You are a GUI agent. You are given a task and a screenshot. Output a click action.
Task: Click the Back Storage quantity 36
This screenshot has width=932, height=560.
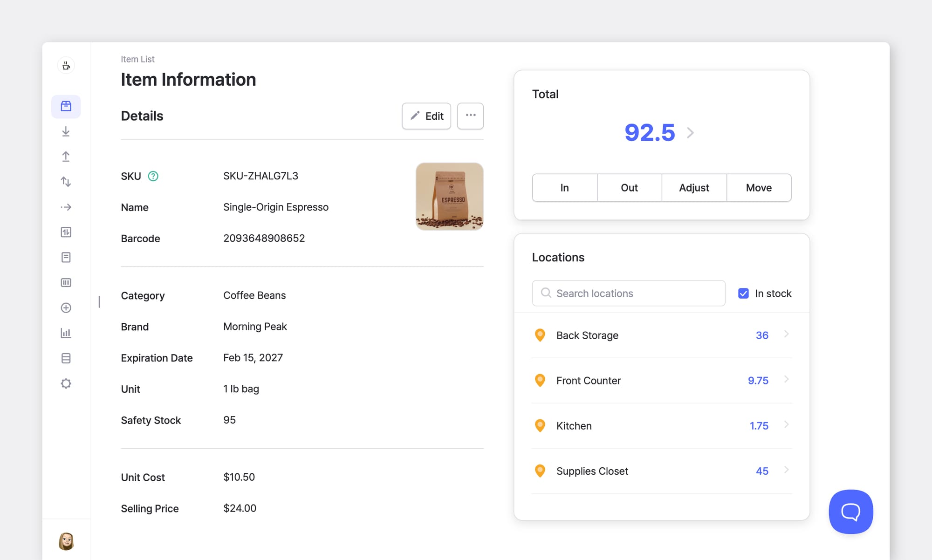[x=762, y=335]
